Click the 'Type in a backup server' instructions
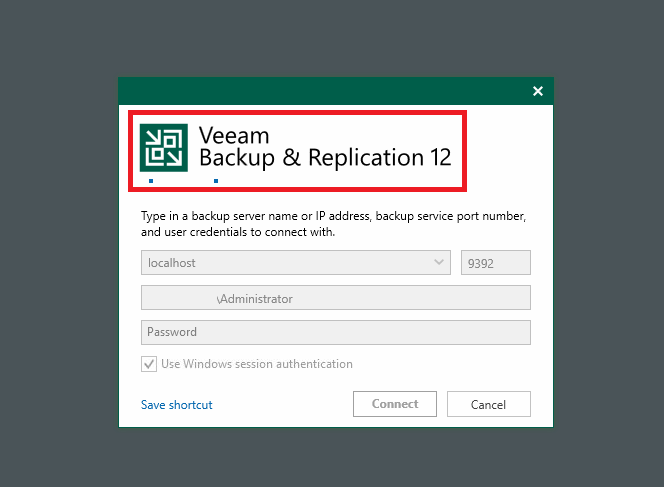 333,224
